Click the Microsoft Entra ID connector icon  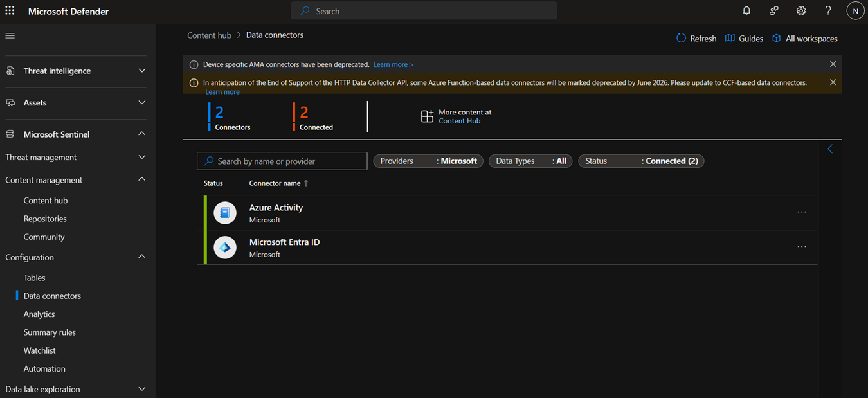[225, 248]
